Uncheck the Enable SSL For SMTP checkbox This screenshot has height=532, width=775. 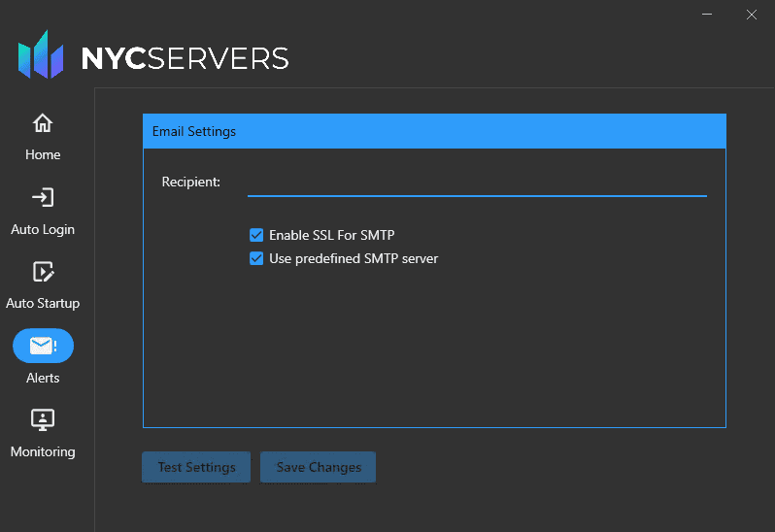[256, 235]
